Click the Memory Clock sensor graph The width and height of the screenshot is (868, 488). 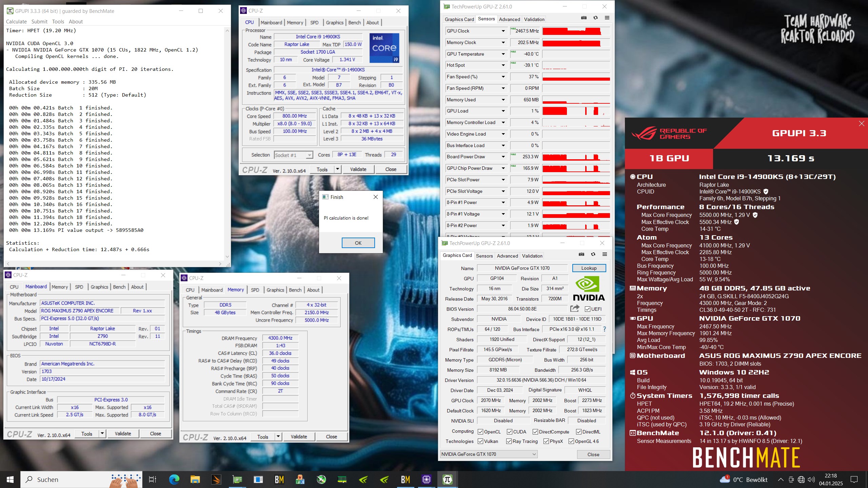coord(576,42)
